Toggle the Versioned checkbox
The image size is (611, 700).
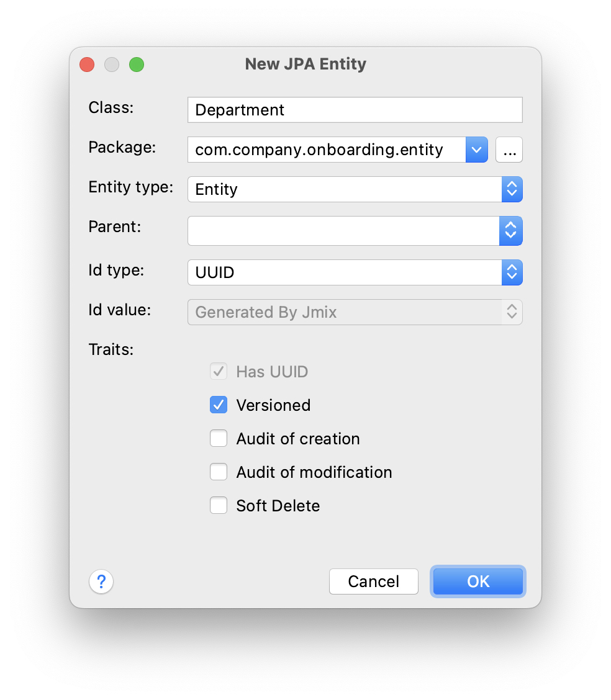[x=219, y=405]
